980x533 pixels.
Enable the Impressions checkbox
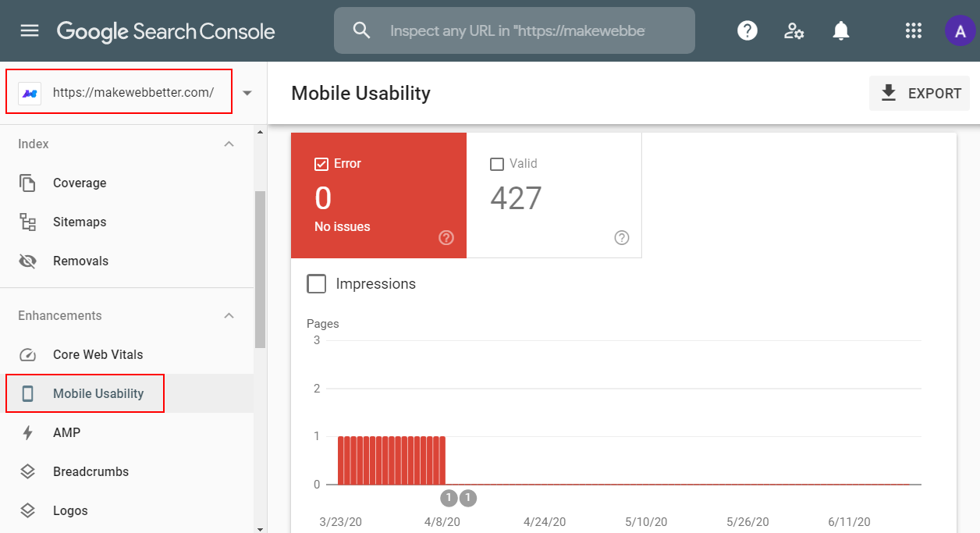317,284
